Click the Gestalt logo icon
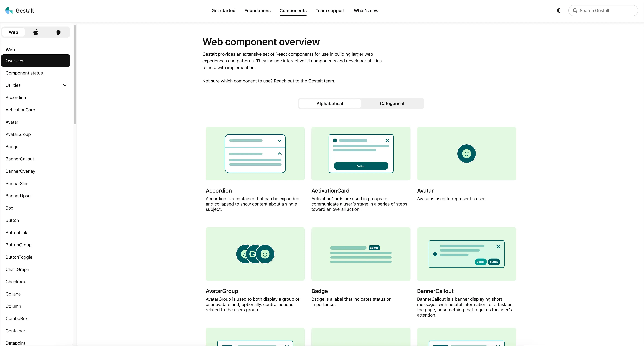Image resolution: width=644 pixels, height=346 pixels. pyautogui.click(x=9, y=10)
